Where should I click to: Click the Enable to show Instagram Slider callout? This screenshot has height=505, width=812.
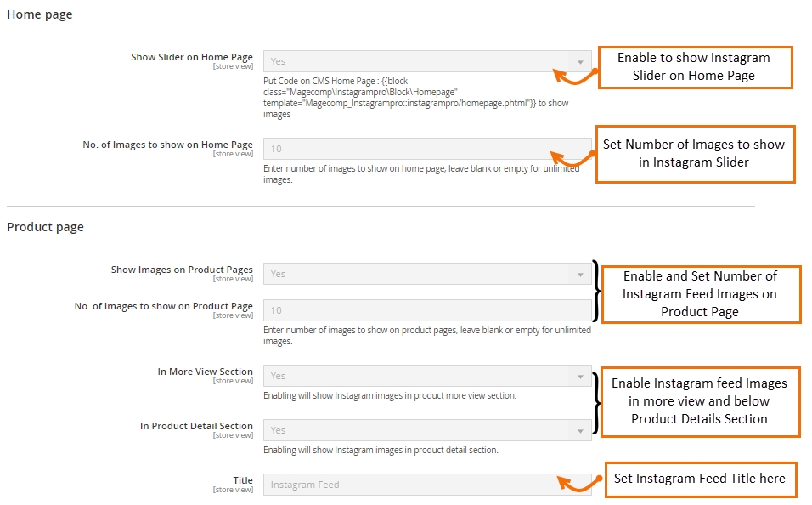coord(696,67)
